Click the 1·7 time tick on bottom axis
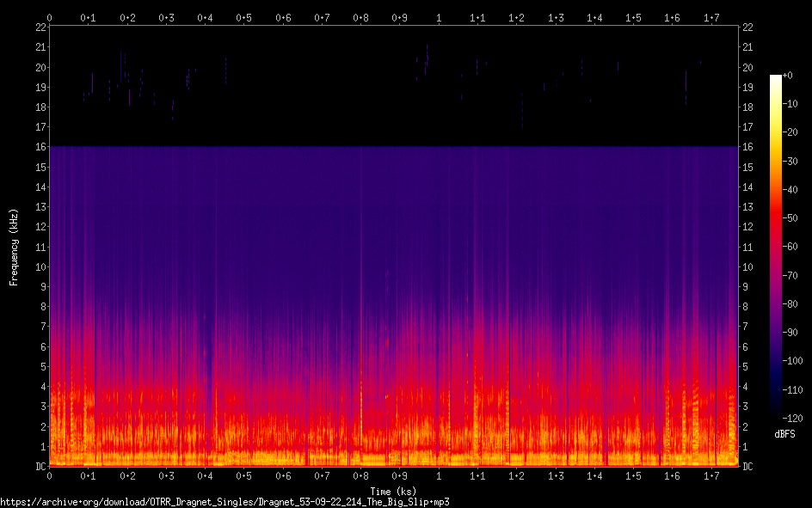Image resolution: width=812 pixels, height=508 pixels. (x=711, y=475)
